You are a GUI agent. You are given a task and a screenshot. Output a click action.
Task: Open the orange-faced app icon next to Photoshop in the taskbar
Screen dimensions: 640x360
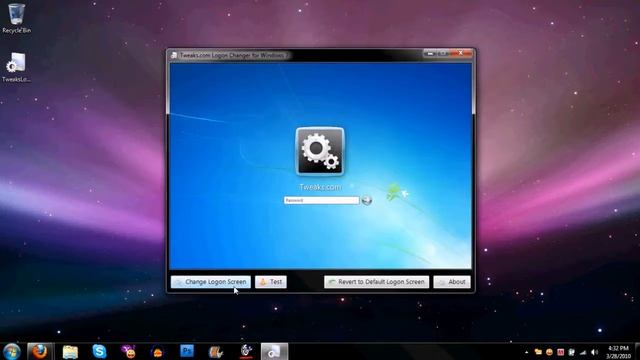click(158, 351)
